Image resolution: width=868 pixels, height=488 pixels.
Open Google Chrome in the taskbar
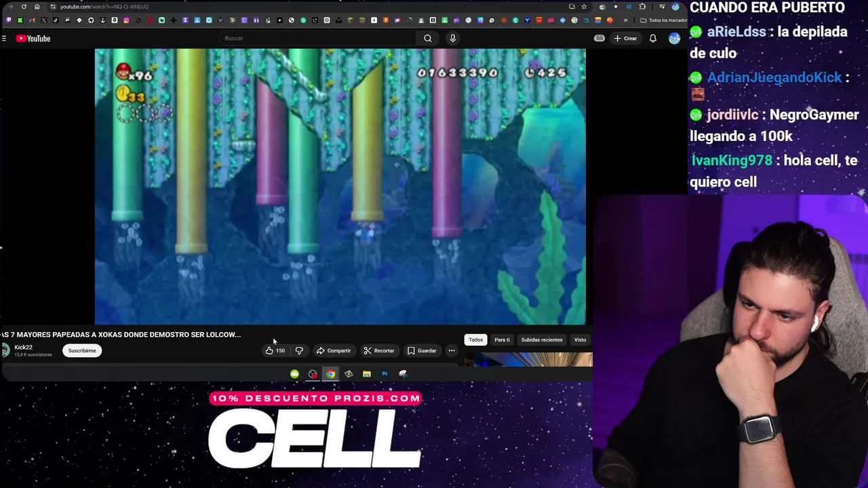330,374
